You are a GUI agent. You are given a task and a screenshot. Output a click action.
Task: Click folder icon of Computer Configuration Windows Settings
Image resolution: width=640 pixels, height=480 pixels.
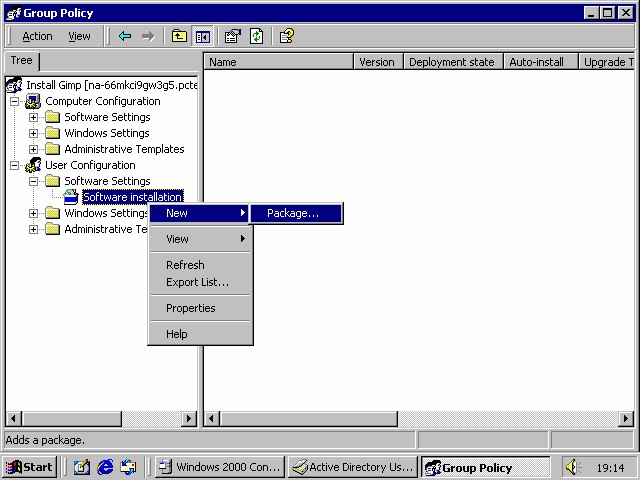(52, 133)
